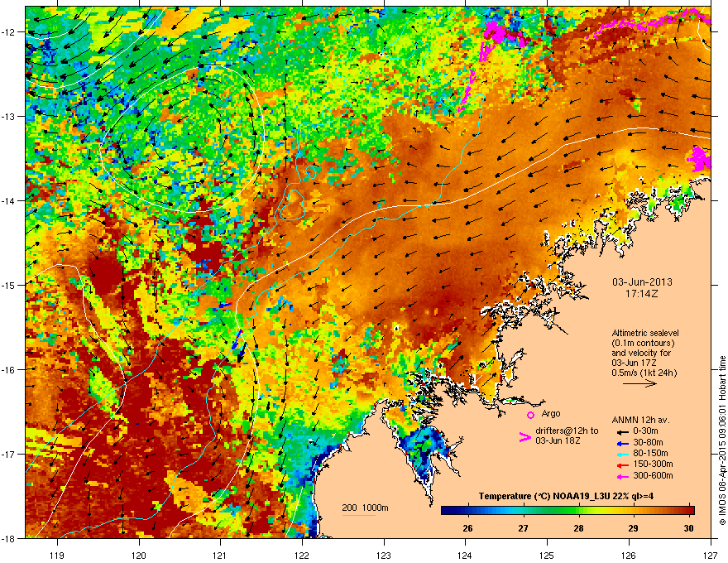Click the magenta Argo circle legend marker
The image size is (728, 563).
[x=530, y=415]
